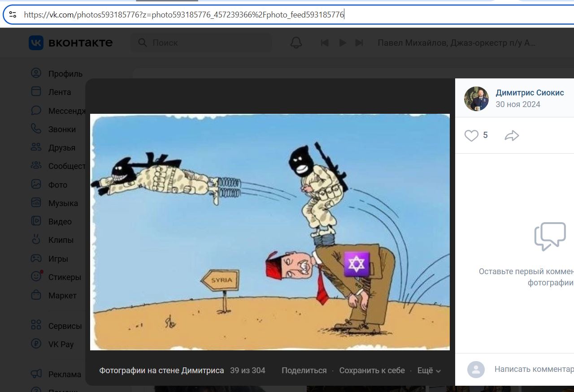The image size is (574, 392).
Task: Open Сервисы section in sidebar
Action: point(56,326)
